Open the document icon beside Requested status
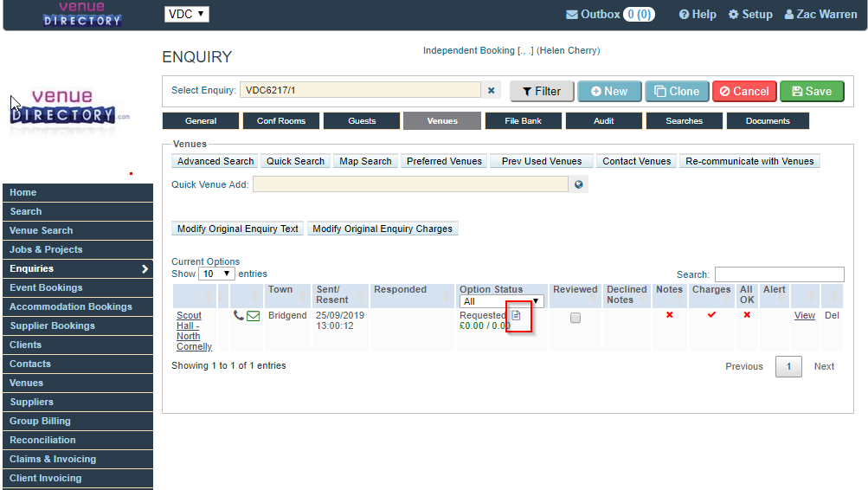This screenshot has height=490, width=868. point(517,315)
